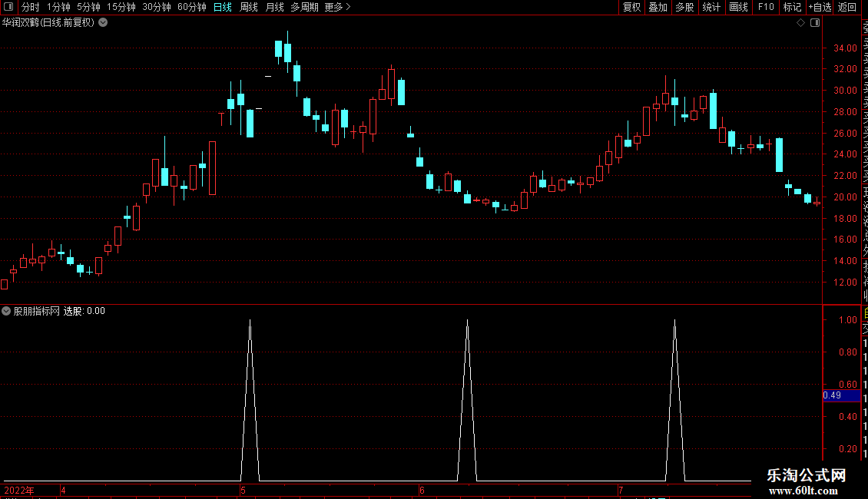The height and width of the screenshot is (499, 868).
Task: Click month 7 marker on time axis
Action: [x=621, y=491]
